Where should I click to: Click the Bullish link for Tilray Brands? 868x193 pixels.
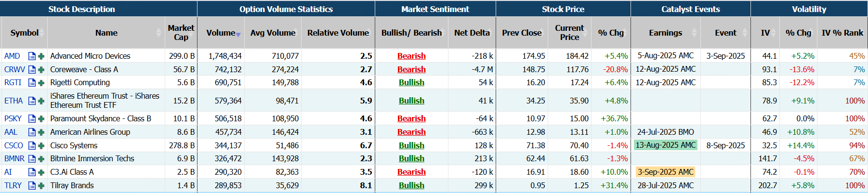pyautogui.click(x=411, y=185)
